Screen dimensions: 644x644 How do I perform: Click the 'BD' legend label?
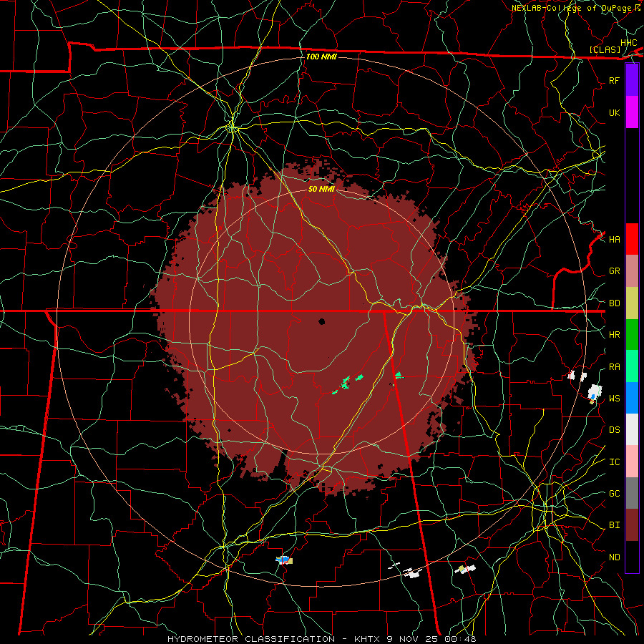[615, 303]
